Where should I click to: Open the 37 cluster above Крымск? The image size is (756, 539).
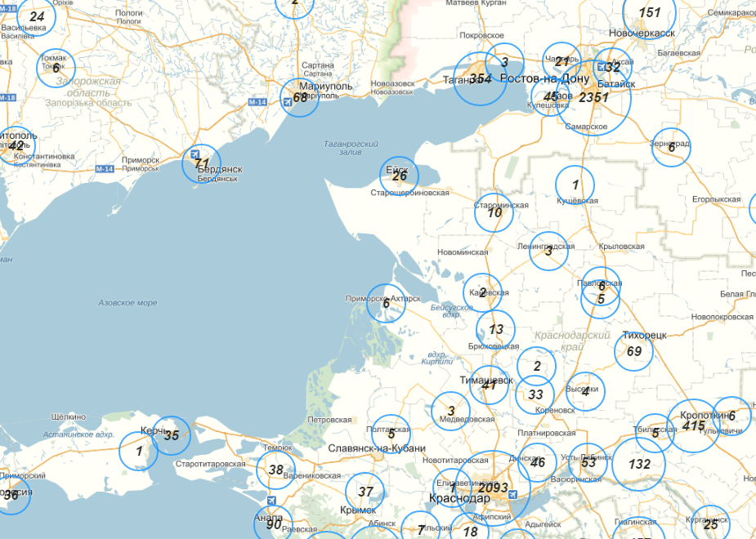coord(365,492)
